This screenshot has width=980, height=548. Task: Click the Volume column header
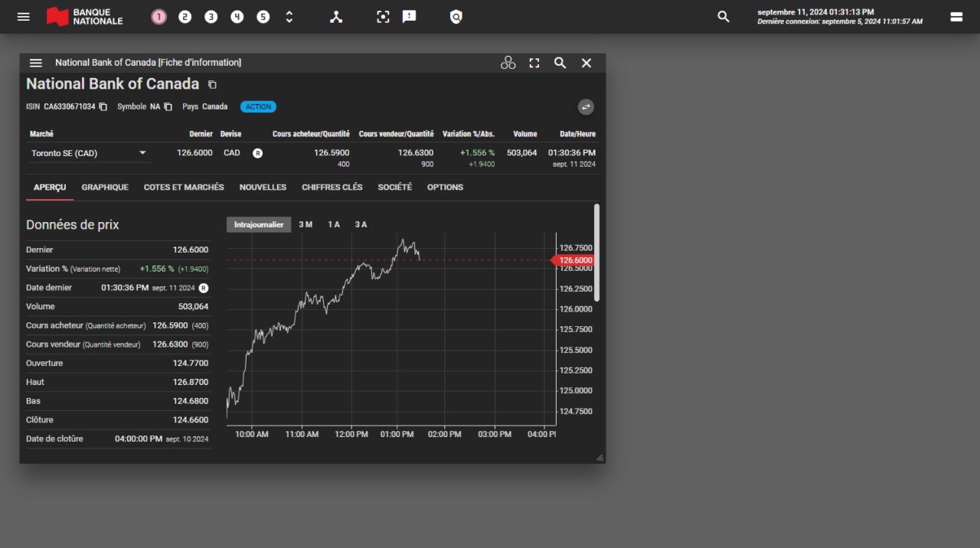pyautogui.click(x=525, y=134)
